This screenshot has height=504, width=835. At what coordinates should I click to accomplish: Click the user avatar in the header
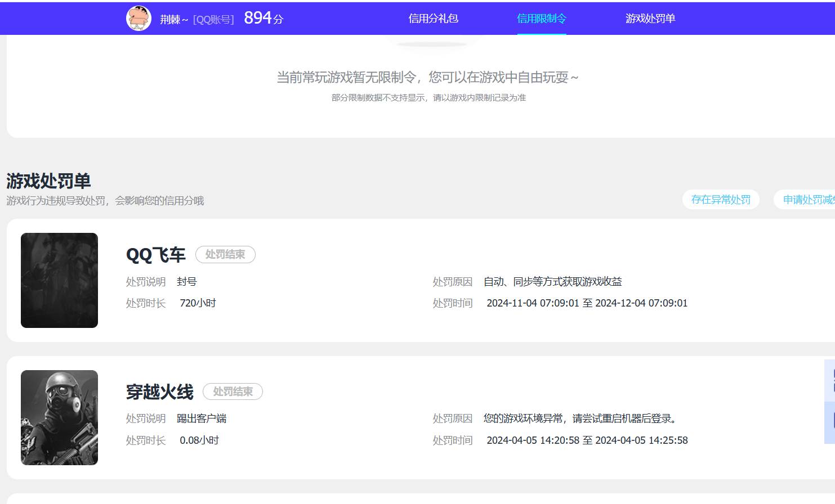[x=139, y=19]
